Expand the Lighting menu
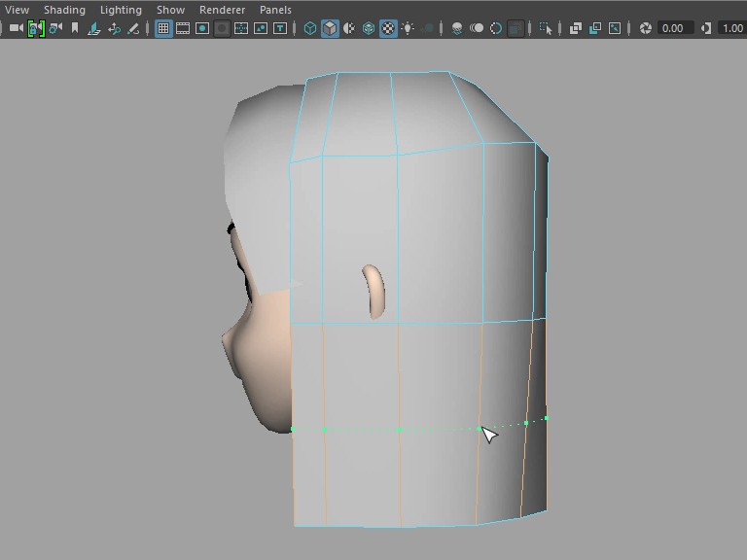Viewport: 747px width, 560px height. pyautogui.click(x=121, y=10)
